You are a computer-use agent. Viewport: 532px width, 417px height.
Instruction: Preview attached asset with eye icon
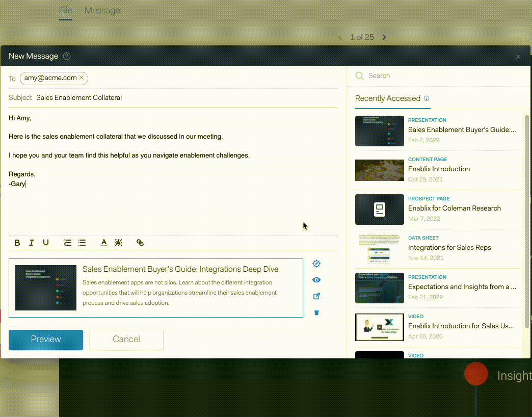[x=316, y=280]
